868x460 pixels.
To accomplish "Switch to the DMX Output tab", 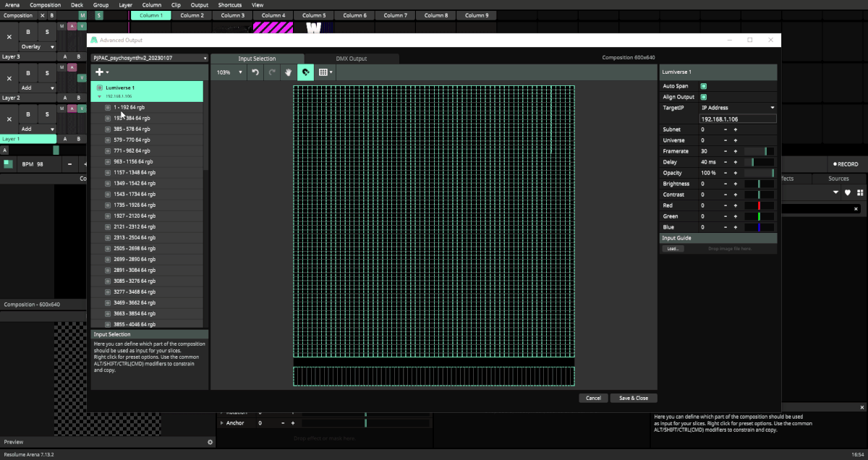I will point(352,59).
